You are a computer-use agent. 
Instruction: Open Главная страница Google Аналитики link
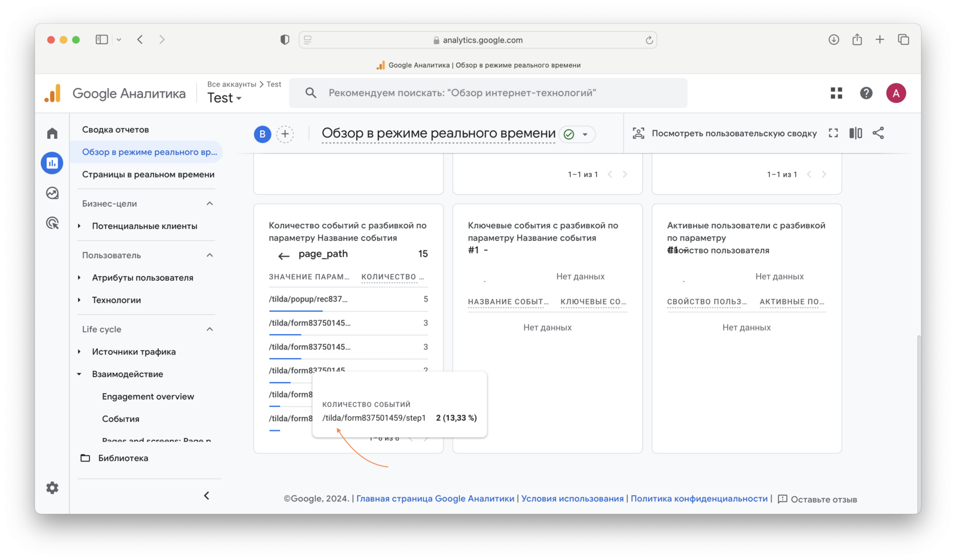[x=435, y=499]
